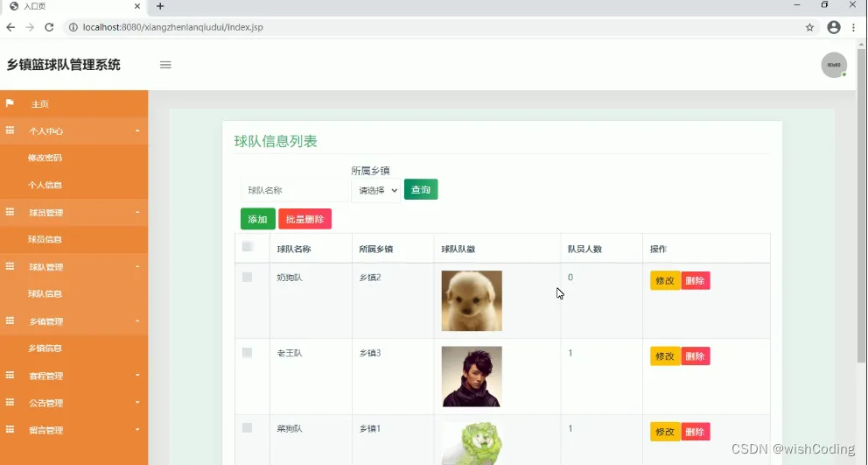
Task: Click the 乡镇1 cell in 菜狗队 row
Action: coord(370,428)
